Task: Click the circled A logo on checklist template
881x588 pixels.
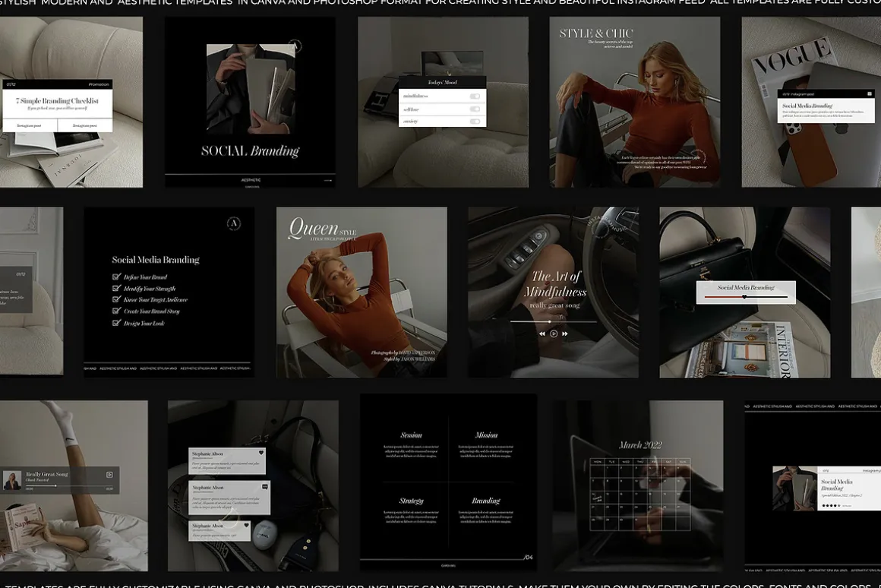Action: point(234,224)
